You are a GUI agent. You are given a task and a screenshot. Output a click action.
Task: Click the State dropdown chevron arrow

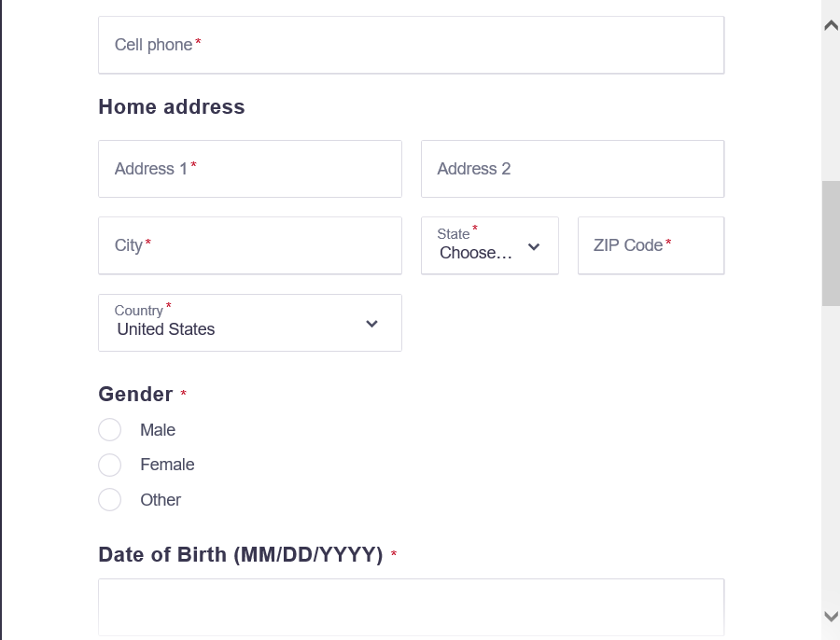(534, 247)
